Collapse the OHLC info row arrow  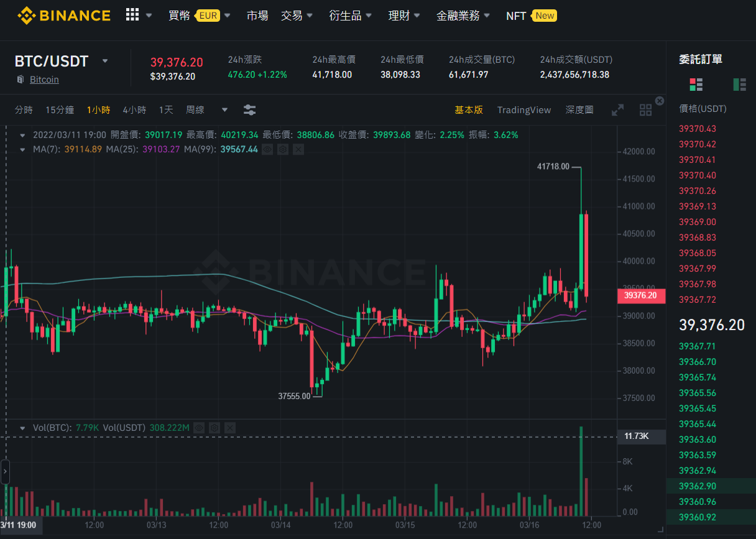23,134
